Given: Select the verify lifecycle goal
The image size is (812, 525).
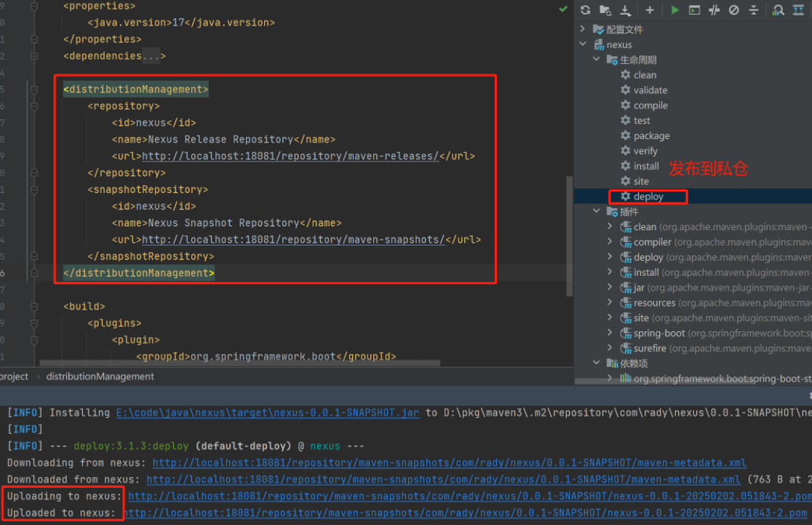Looking at the screenshot, I should (645, 151).
